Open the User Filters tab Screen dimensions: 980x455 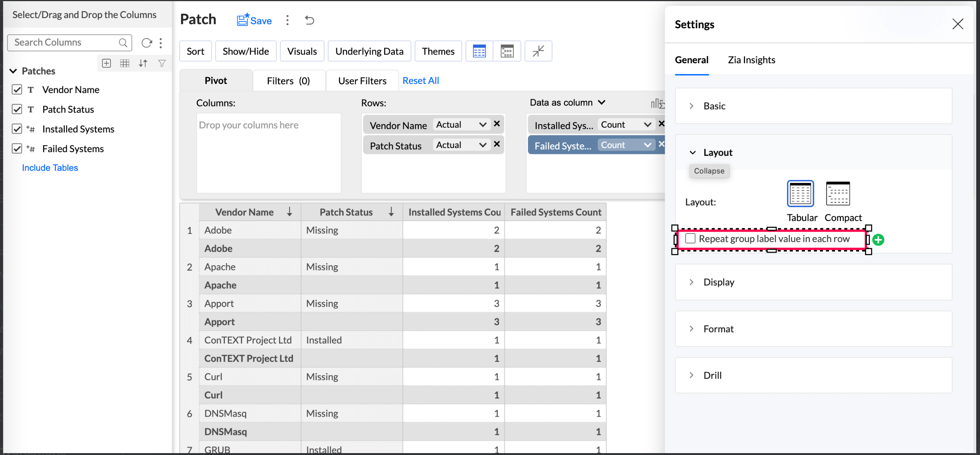362,81
